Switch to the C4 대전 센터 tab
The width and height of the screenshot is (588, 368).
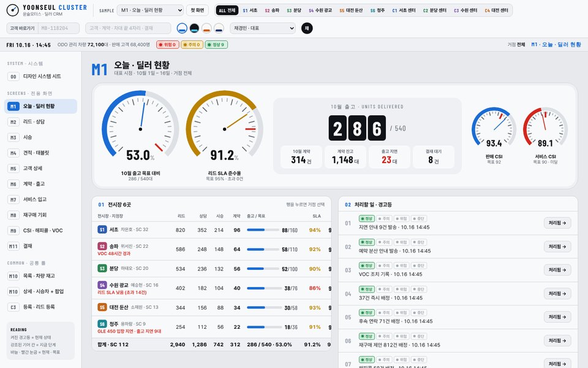(497, 10)
